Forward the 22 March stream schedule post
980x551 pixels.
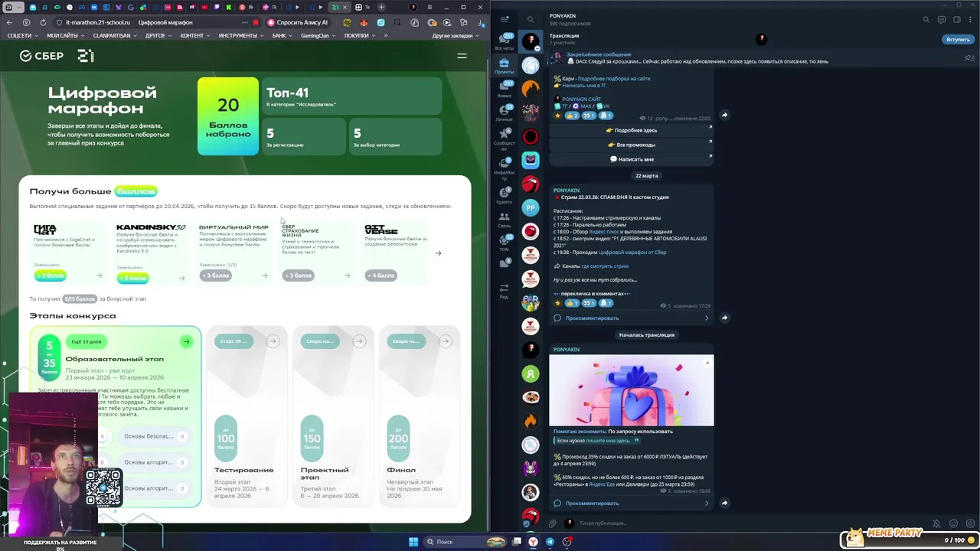click(724, 318)
